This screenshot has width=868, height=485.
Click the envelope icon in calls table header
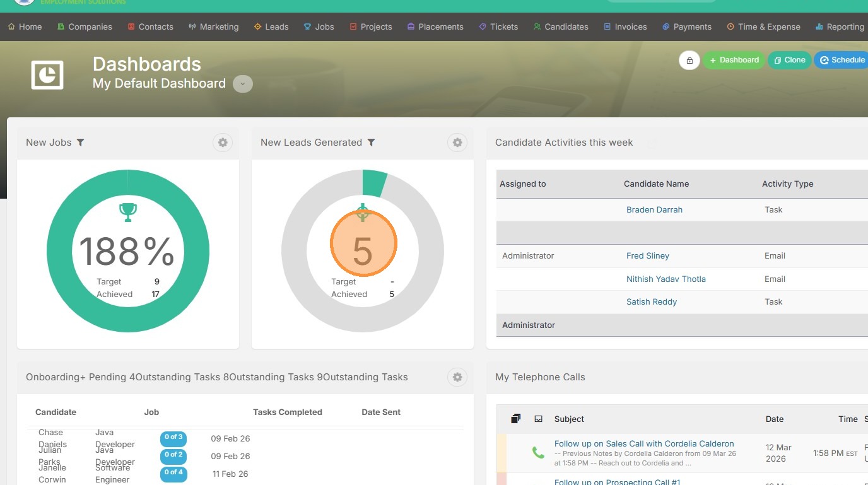pyautogui.click(x=538, y=419)
